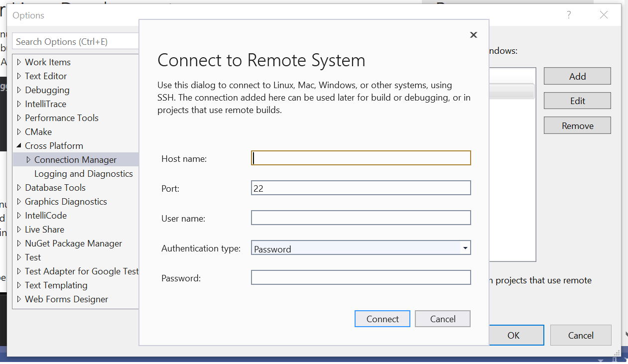
Task: Focus the Search Options box
Action: click(x=75, y=41)
